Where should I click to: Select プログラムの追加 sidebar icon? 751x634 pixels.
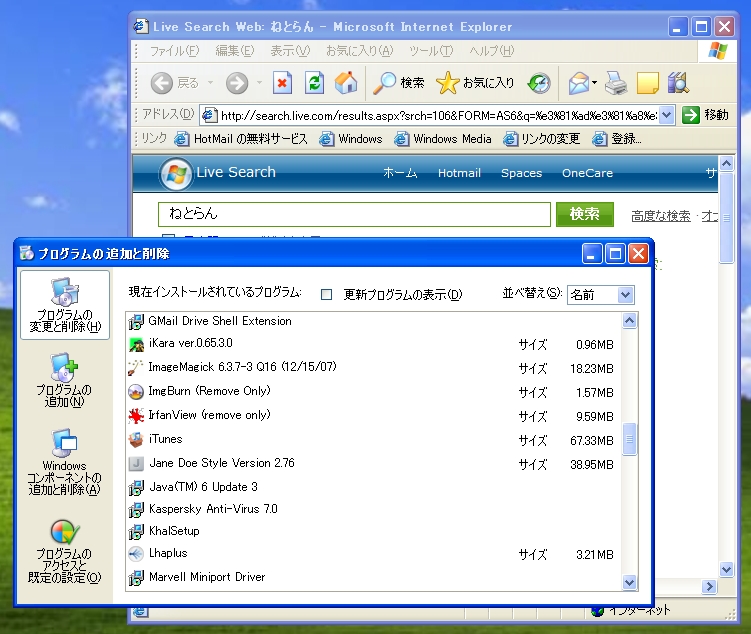click(65, 380)
